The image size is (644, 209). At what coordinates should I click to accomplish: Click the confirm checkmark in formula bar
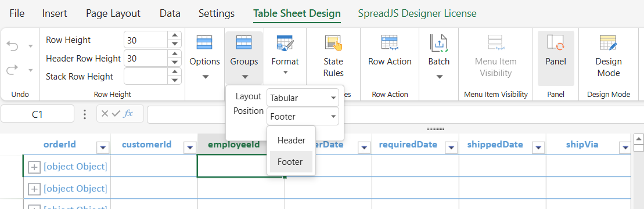[116, 114]
